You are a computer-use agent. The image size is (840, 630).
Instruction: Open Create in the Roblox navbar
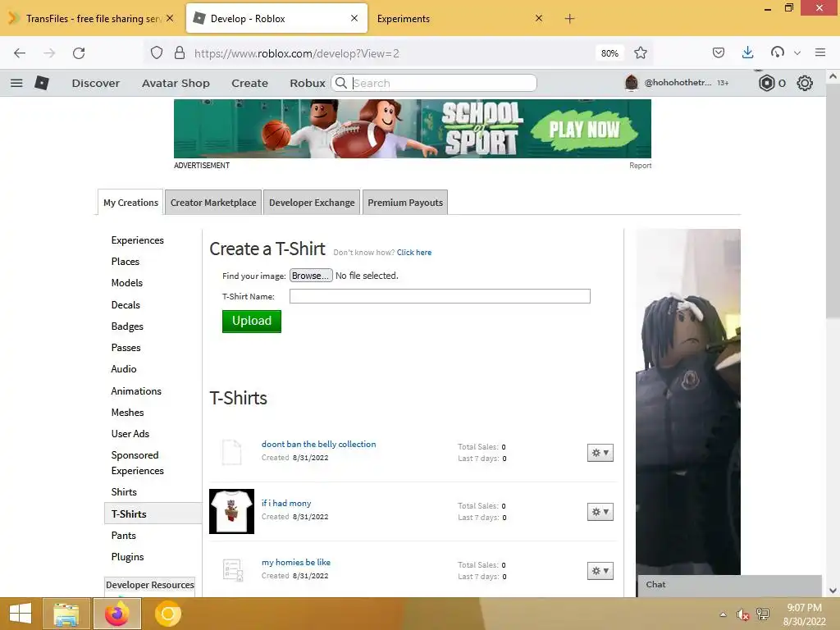point(249,83)
